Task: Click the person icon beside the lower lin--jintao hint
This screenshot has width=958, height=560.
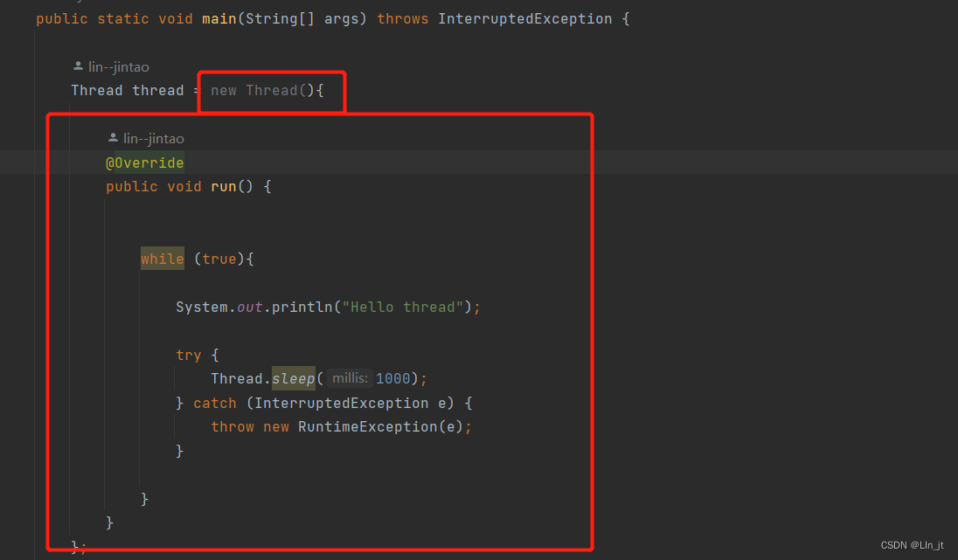Action: (113, 137)
